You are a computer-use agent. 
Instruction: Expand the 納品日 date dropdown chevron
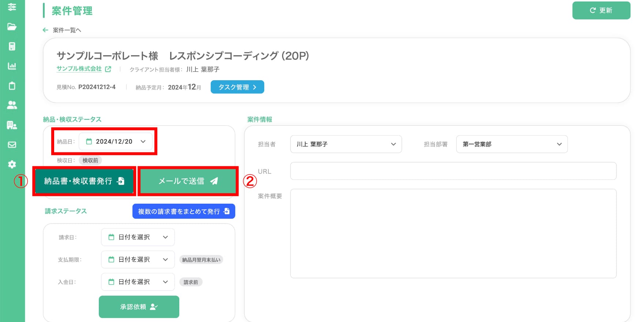[x=143, y=141]
